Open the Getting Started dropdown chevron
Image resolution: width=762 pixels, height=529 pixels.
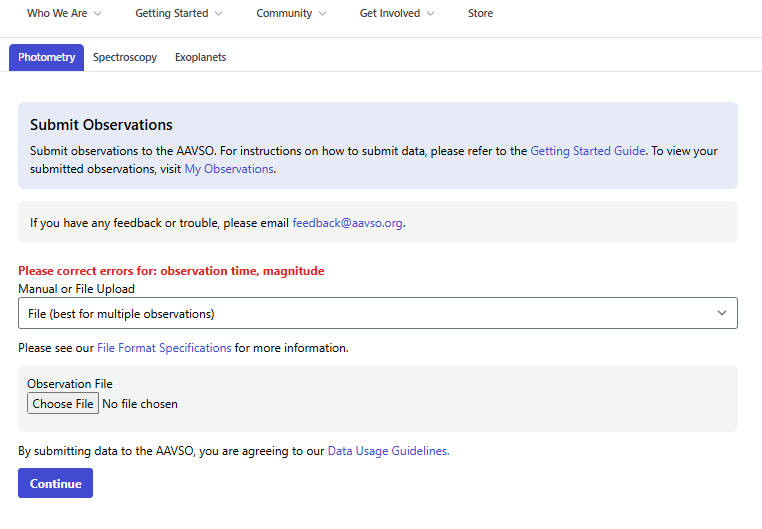(219, 14)
